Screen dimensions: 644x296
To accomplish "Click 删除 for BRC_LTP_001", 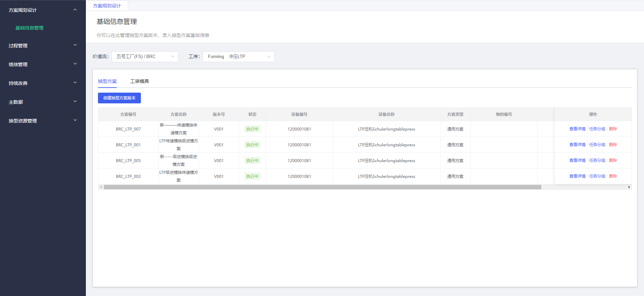I will pos(613,145).
